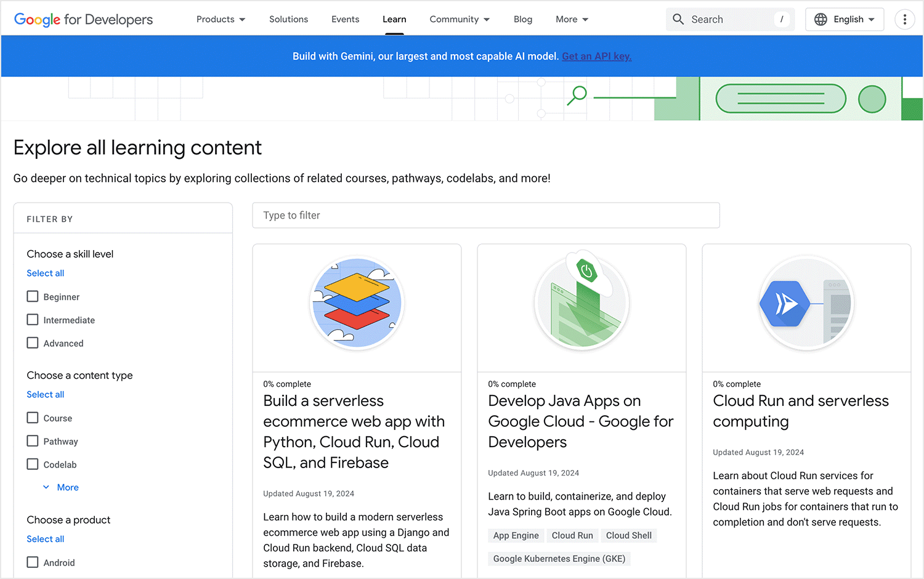The image size is (924, 579).
Task: Open the Blog menu item
Action: tap(522, 19)
